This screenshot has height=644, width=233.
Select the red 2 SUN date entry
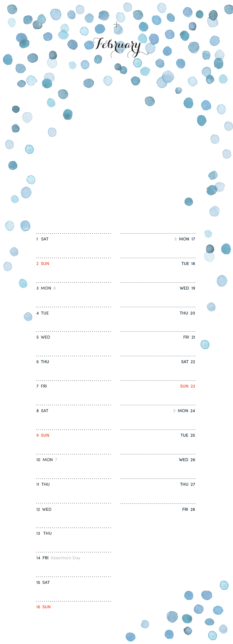(43, 264)
